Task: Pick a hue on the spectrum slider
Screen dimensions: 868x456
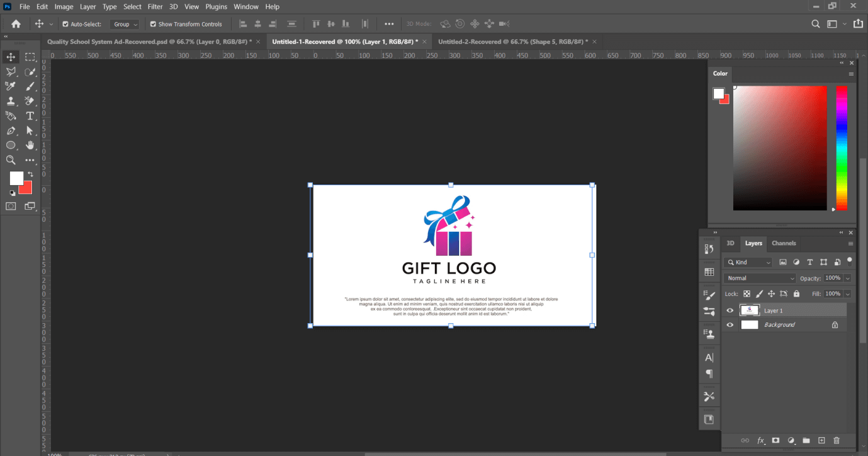Action: (842, 148)
